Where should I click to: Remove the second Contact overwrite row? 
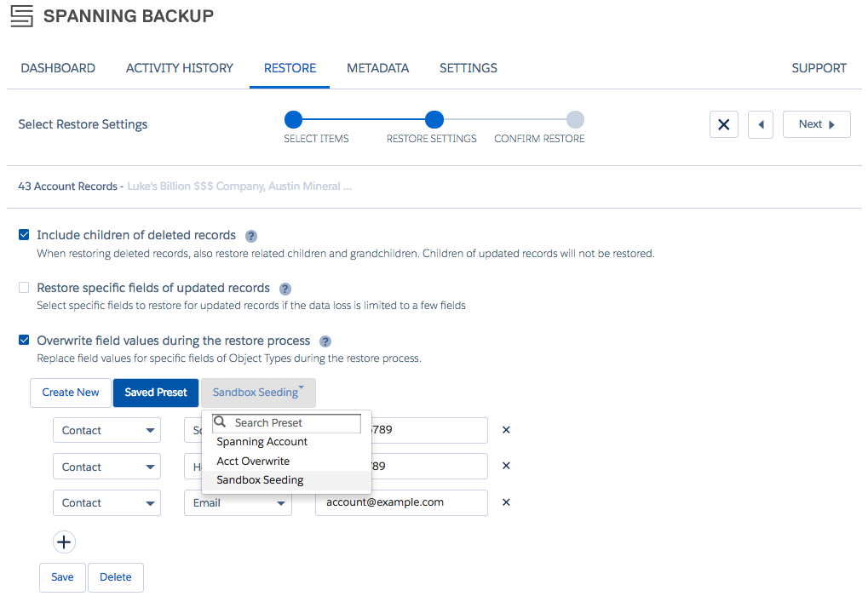(x=506, y=466)
